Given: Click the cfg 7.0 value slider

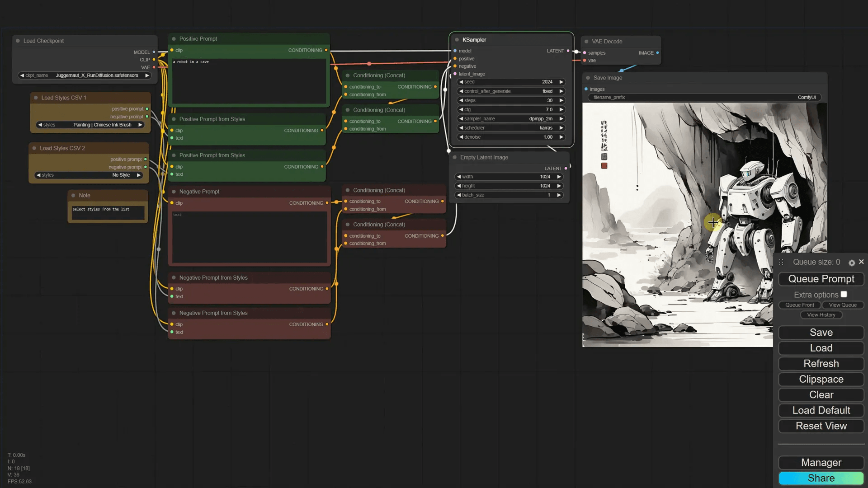Looking at the screenshot, I should 511,109.
